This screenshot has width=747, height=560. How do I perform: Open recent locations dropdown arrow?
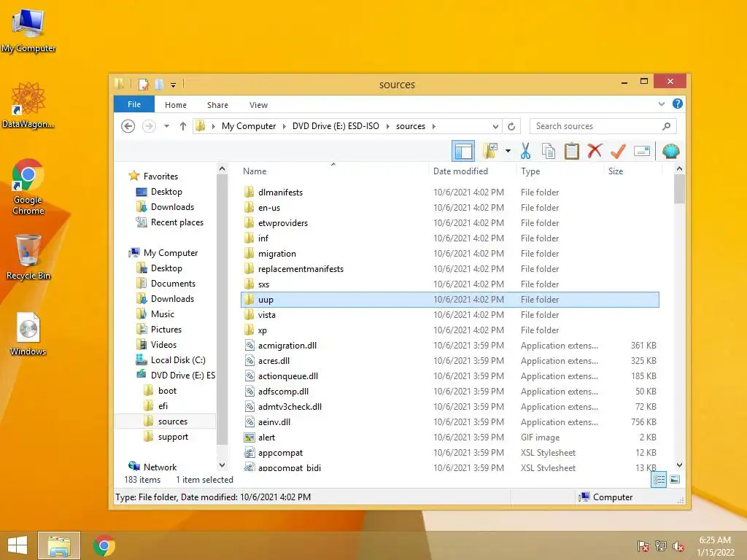(166, 126)
